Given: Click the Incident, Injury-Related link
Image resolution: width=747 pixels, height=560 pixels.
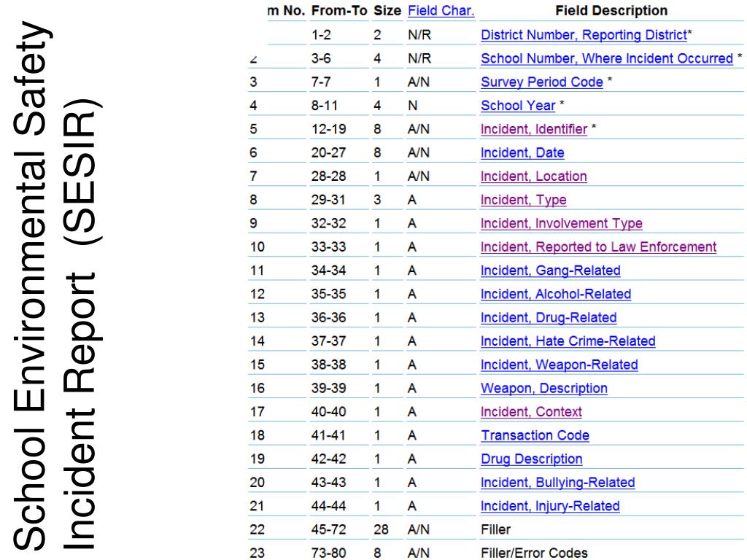Looking at the screenshot, I should [x=550, y=506].
